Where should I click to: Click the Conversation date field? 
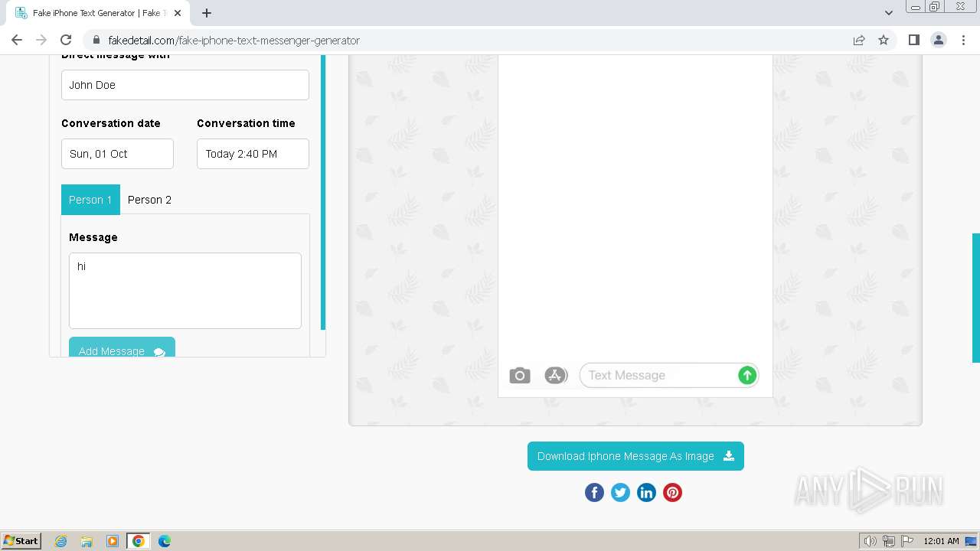pyautogui.click(x=117, y=154)
